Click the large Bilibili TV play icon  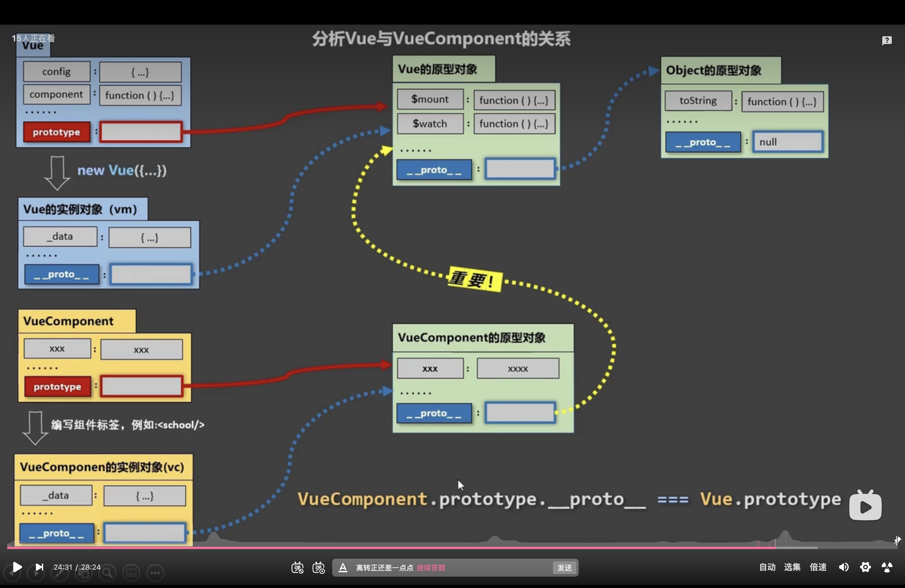click(865, 506)
